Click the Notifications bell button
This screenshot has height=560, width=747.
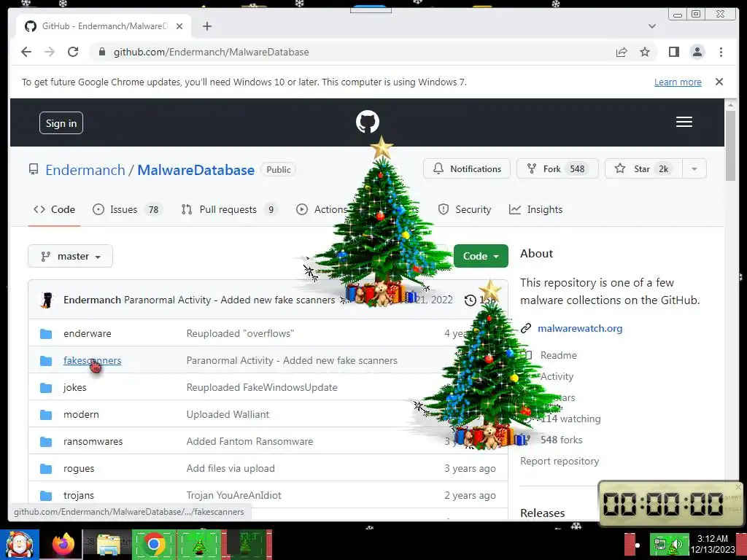[x=466, y=168]
